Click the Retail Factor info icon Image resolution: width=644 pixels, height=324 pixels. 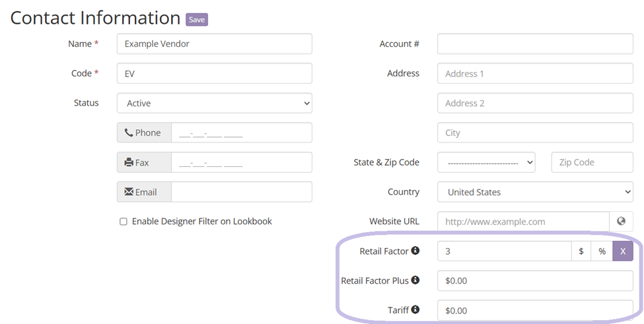(415, 251)
